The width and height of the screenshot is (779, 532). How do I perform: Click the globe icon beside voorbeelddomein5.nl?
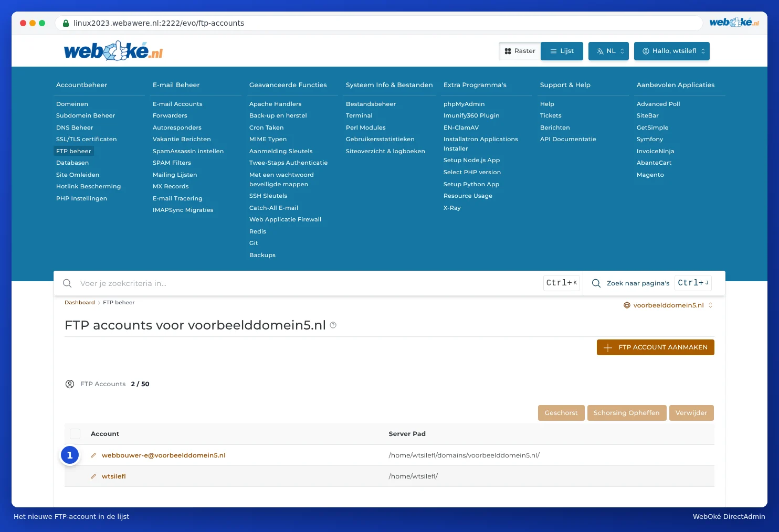[627, 305]
